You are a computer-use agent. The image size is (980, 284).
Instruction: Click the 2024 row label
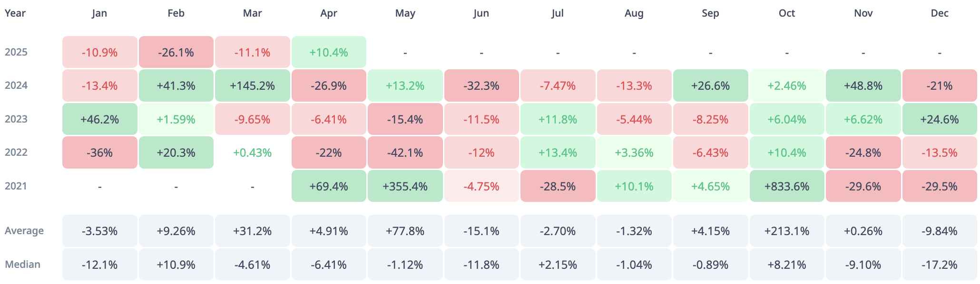click(16, 86)
